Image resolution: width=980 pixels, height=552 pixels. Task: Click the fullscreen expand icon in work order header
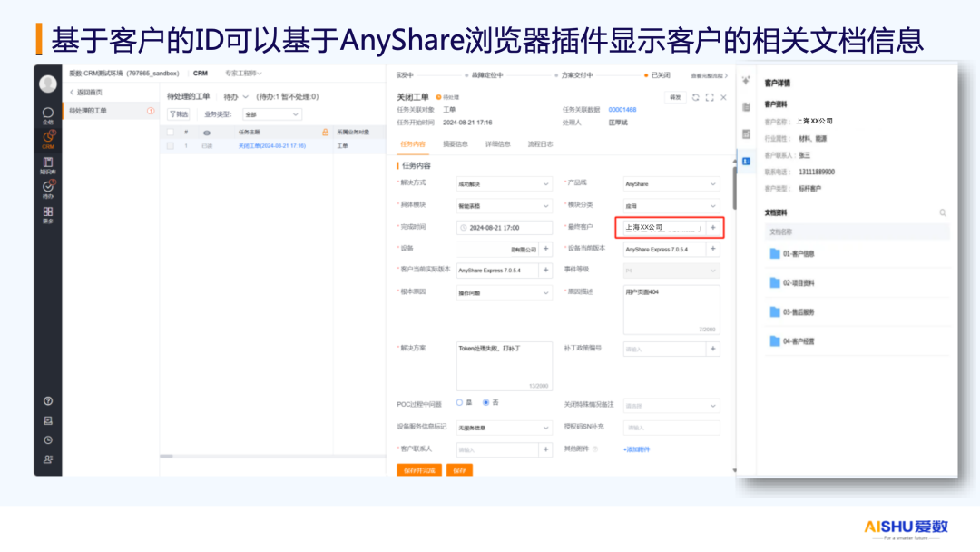click(710, 97)
